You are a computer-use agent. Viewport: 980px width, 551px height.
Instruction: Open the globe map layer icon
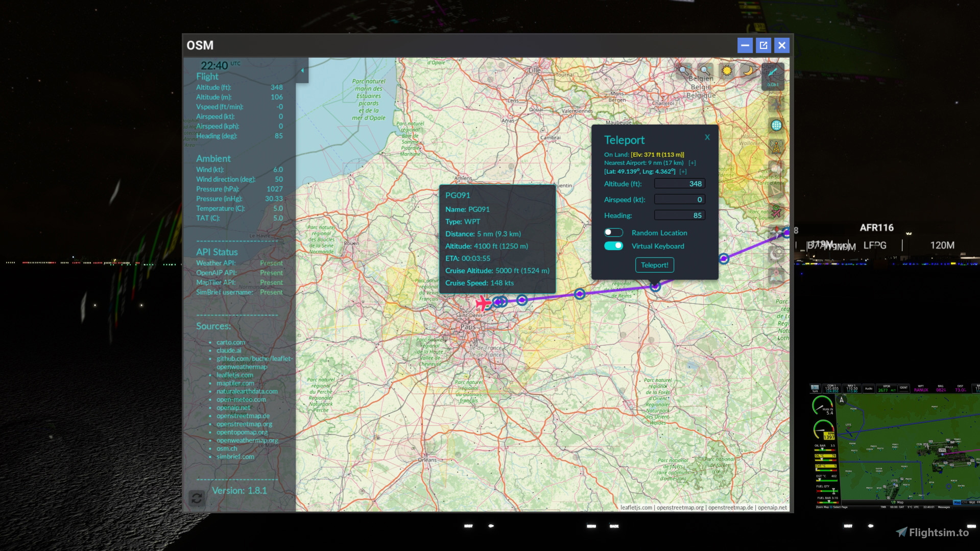coord(777,126)
